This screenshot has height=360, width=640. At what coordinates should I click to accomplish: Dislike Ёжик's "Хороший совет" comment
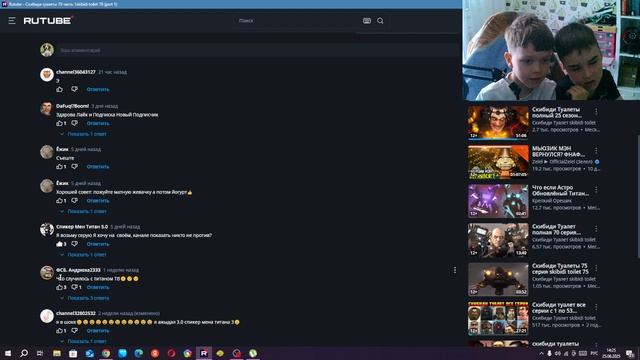pyautogui.click(x=74, y=201)
